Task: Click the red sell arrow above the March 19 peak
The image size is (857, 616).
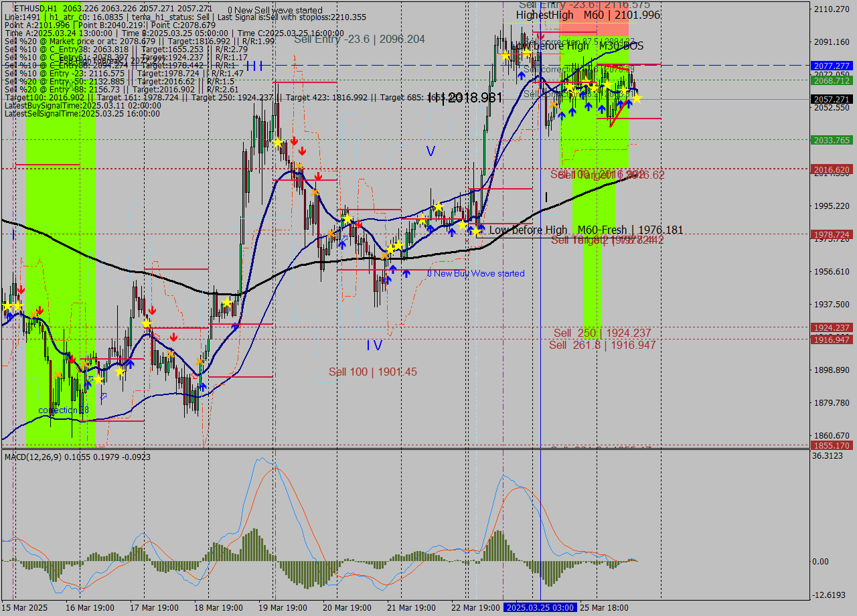Action: [293, 141]
